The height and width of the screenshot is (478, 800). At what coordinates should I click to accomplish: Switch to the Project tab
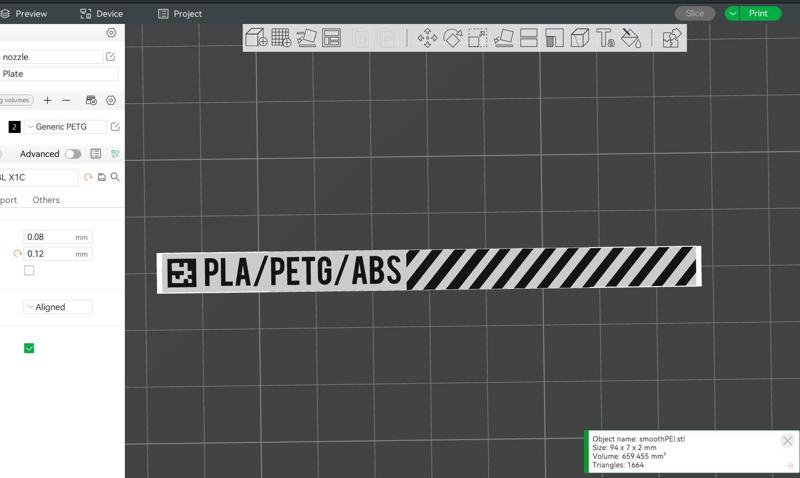(180, 14)
